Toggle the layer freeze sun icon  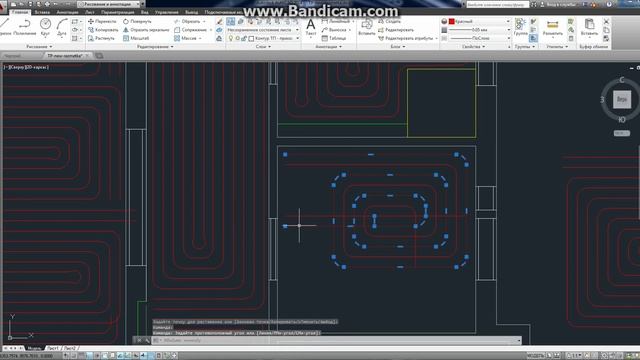(237, 38)
